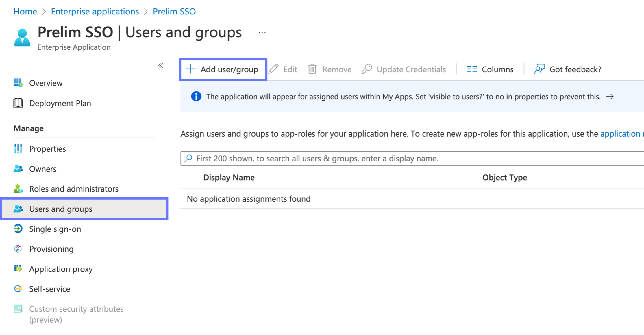This screenshot has height=335, width=644.
Task: Click the Remove trash icon
Action: tap(312, 69)
